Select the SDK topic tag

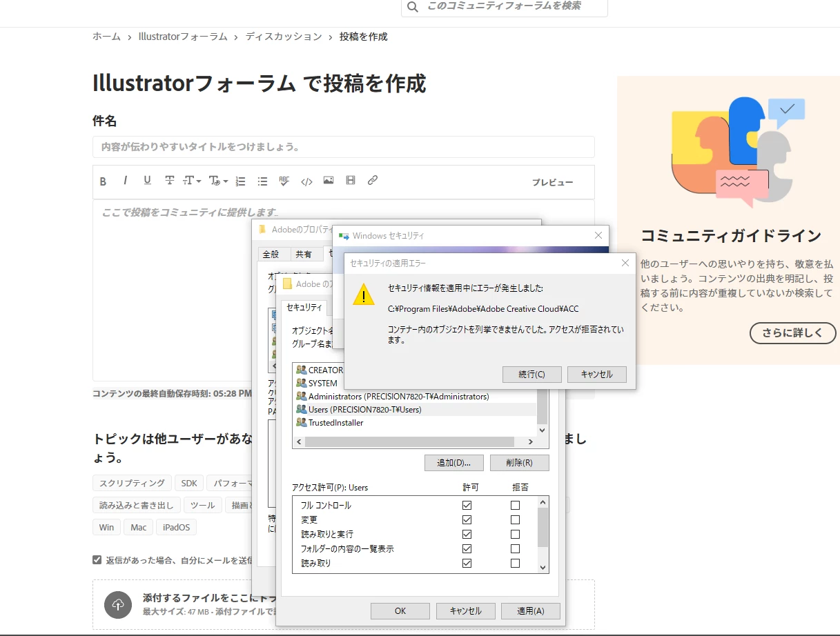189,483
